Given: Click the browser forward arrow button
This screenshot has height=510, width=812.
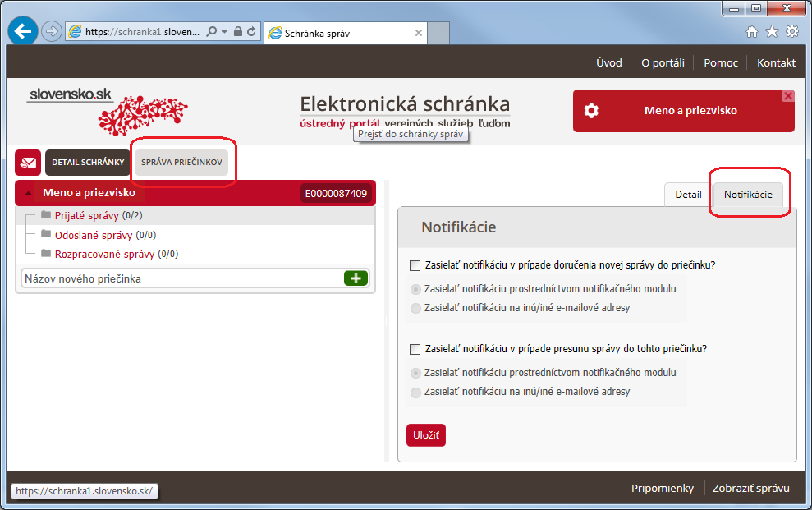Looking at the screenshot, I should [51, 31].
